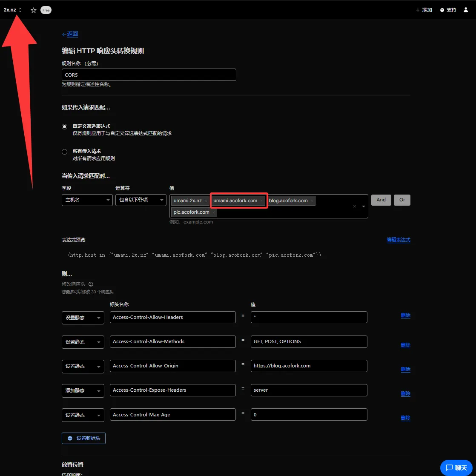Click the 规则名称 field containing CORS
Viewport: 476px width, 476px height.
[149, 75]
